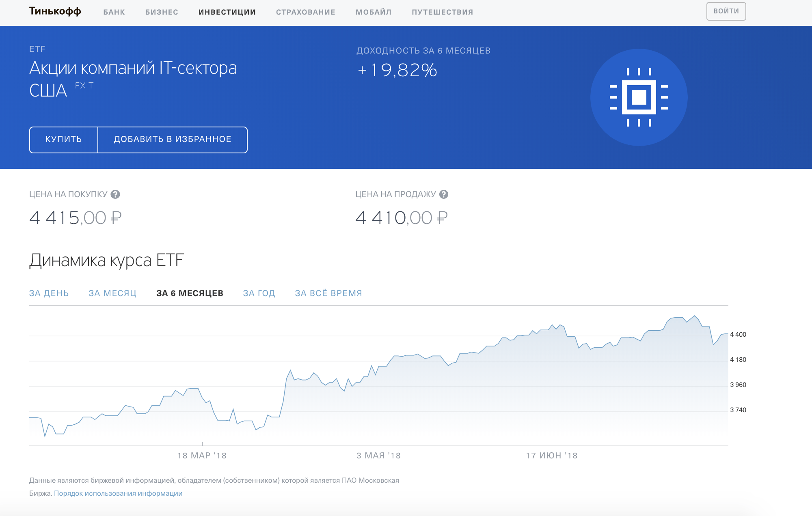Click the Тинькофф logo
812x516 pixels.
point(55,11)
